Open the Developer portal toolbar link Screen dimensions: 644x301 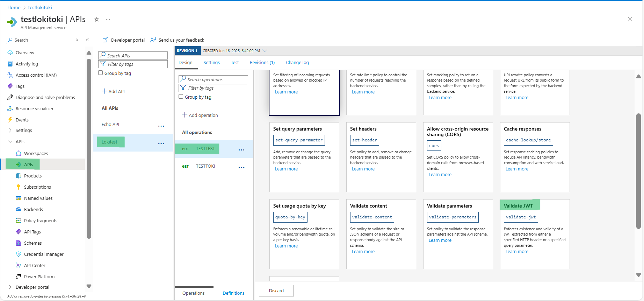[x=124, y=40]
